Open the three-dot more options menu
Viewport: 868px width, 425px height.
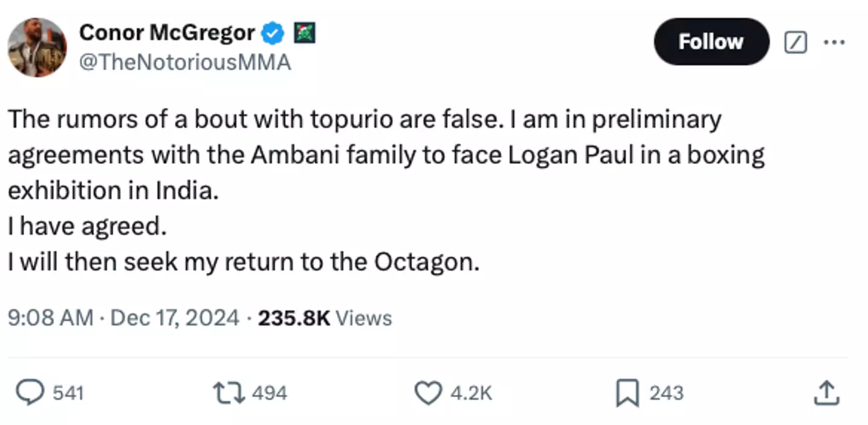point(834,42)
